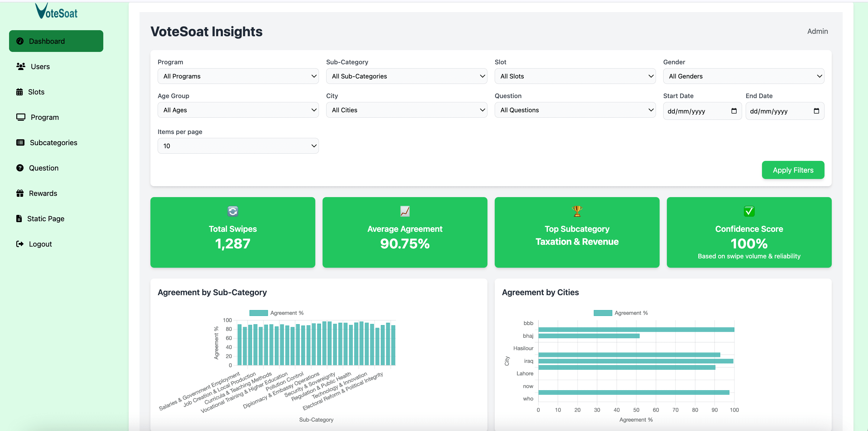Click the Total Swipes card
The image size is (868, 431).
(233, 232)
